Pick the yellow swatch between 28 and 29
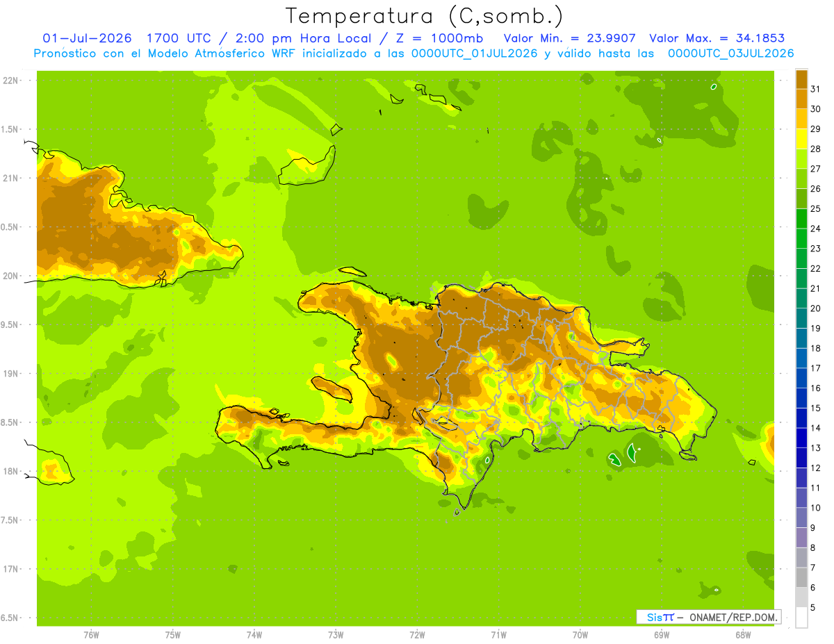The height and width of the screenshot is (644, 834). coord(801,139)
